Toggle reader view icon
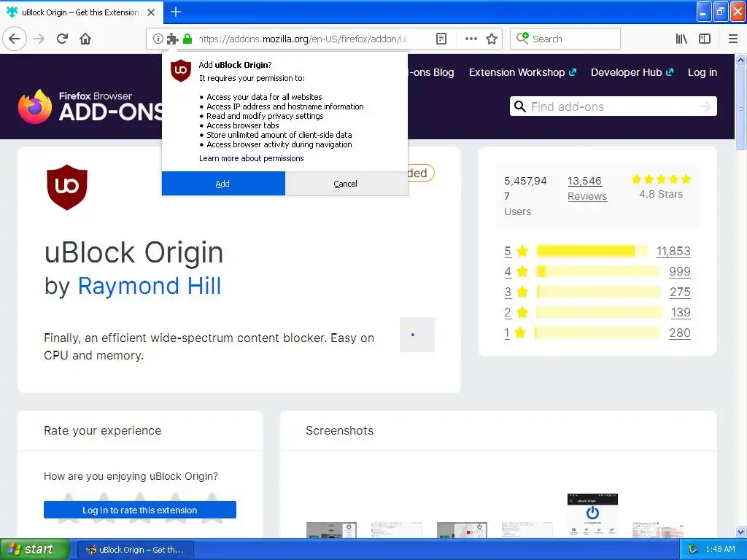The image size is (747, 560). tap(441, 39)
